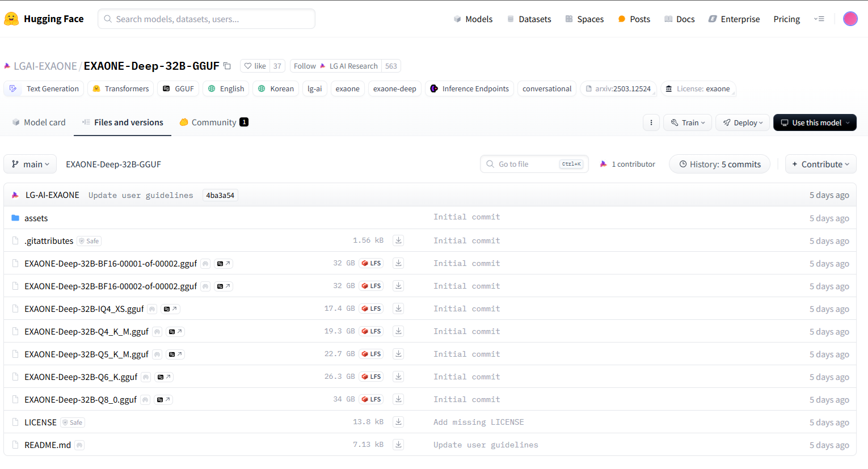The height and width of the screenshot is (469, 868).
Task: Click the 563 followers count
Action: click(391, 66)
